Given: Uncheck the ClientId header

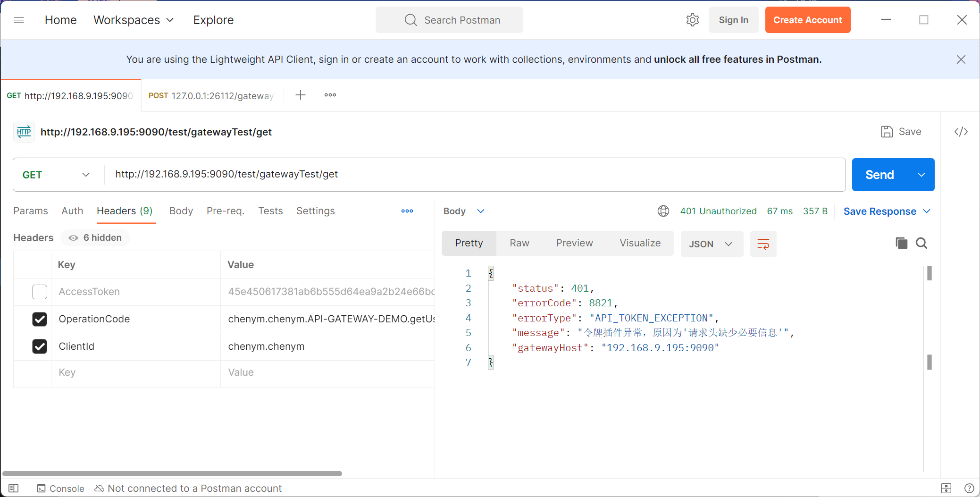Looking at the screenshot, I should coord(40,346).
